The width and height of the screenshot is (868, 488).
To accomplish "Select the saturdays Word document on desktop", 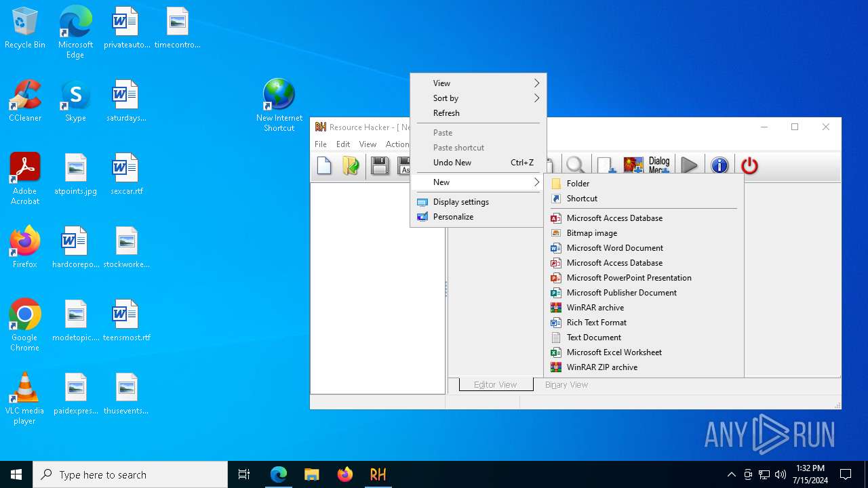I will [x=126, y=101].
